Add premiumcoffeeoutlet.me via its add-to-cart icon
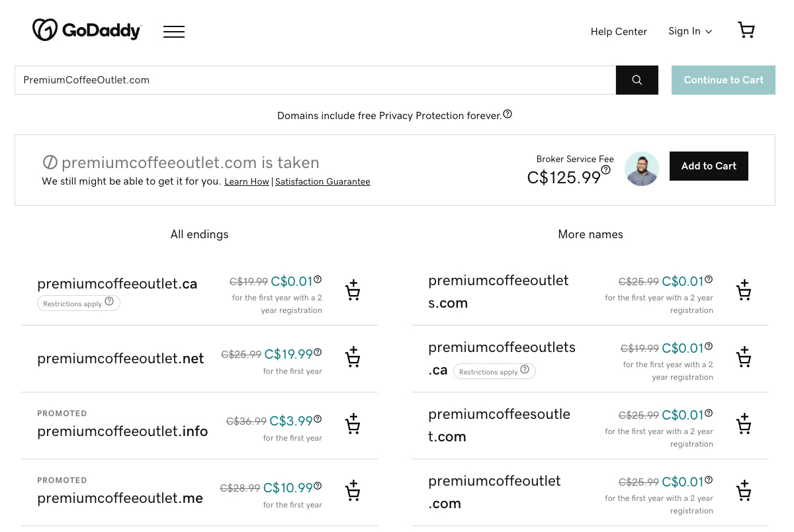 [x=353, y=490]
